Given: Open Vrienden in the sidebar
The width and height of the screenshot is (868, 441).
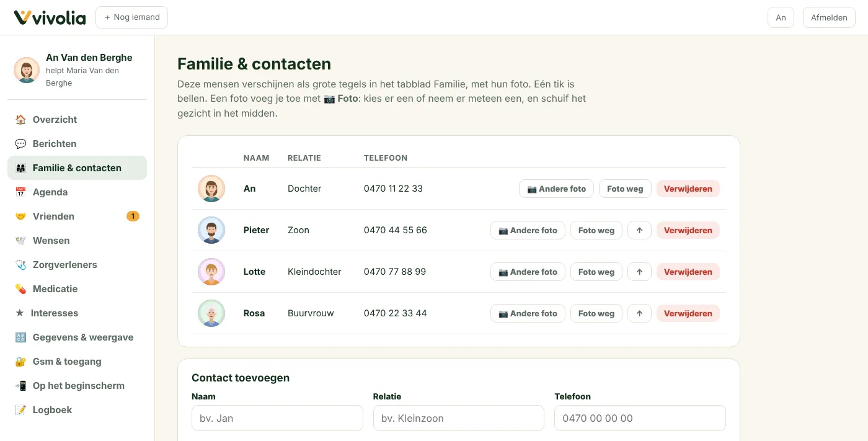Looking at the screenshot, I should click(77, 216).
